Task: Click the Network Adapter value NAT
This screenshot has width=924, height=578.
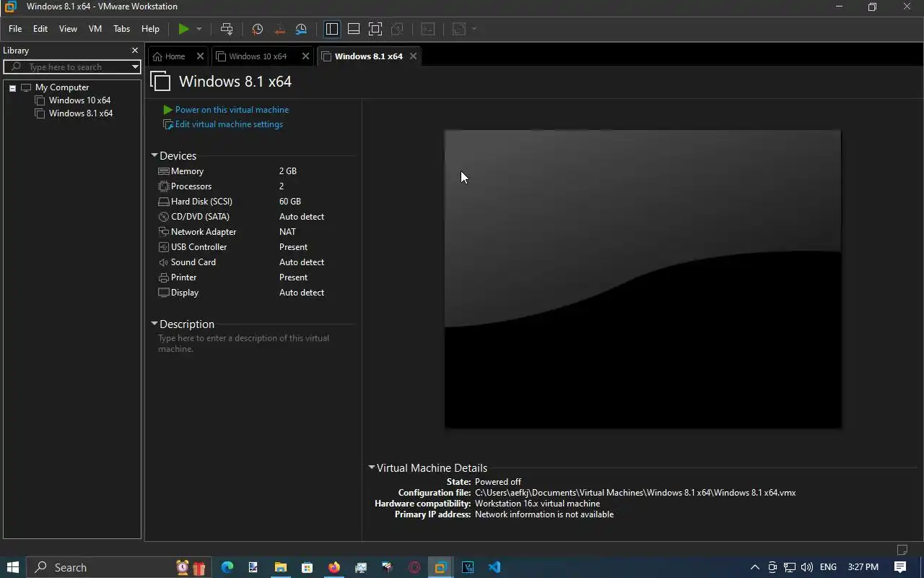Action: click(287, 232)
